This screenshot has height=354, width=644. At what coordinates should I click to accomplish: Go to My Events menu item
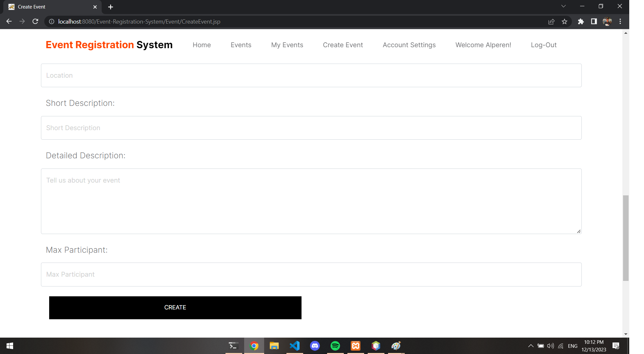[287, 45]
